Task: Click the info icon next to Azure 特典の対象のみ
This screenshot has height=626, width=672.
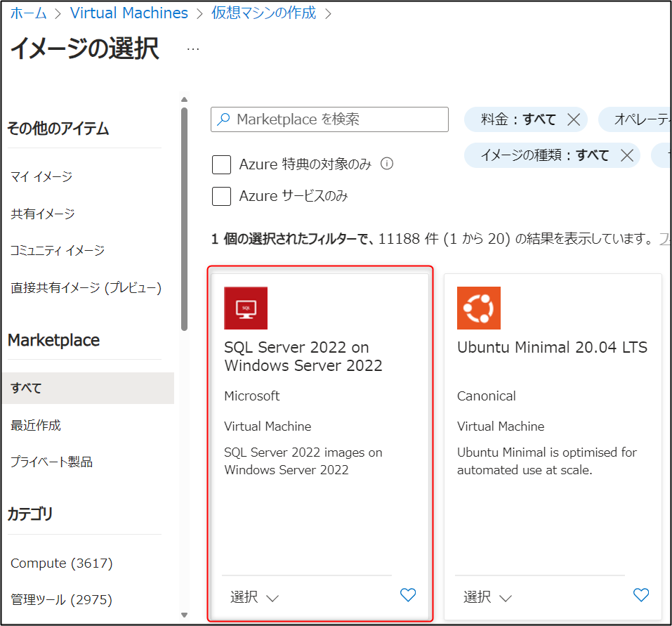Action: click(387, 164)
